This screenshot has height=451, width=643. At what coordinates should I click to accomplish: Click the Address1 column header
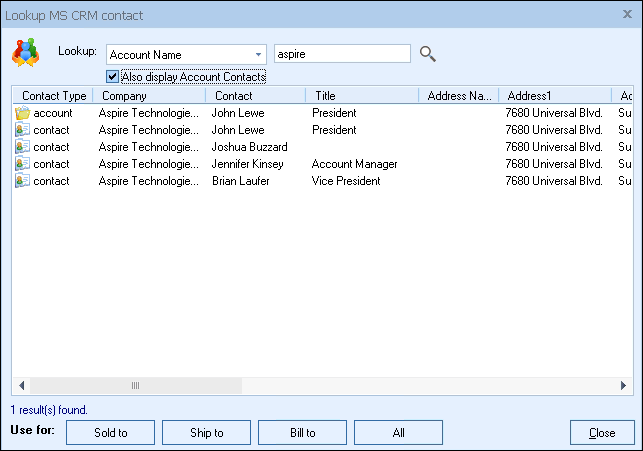[x=555, y=96]
